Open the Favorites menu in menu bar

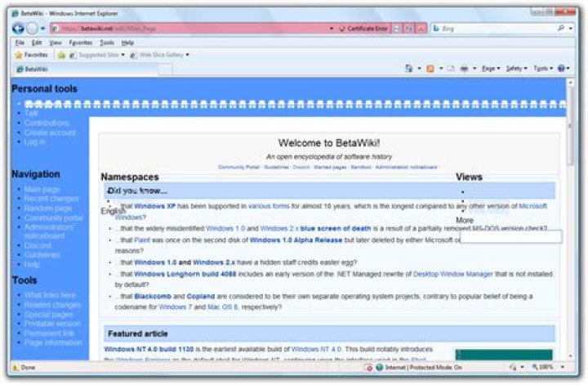pos(80,43)
